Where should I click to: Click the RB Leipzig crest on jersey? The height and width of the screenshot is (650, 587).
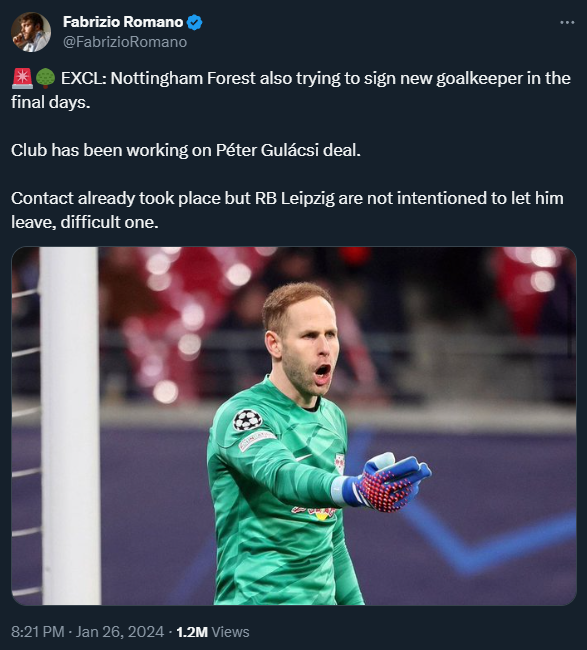[x=340, y=463]
